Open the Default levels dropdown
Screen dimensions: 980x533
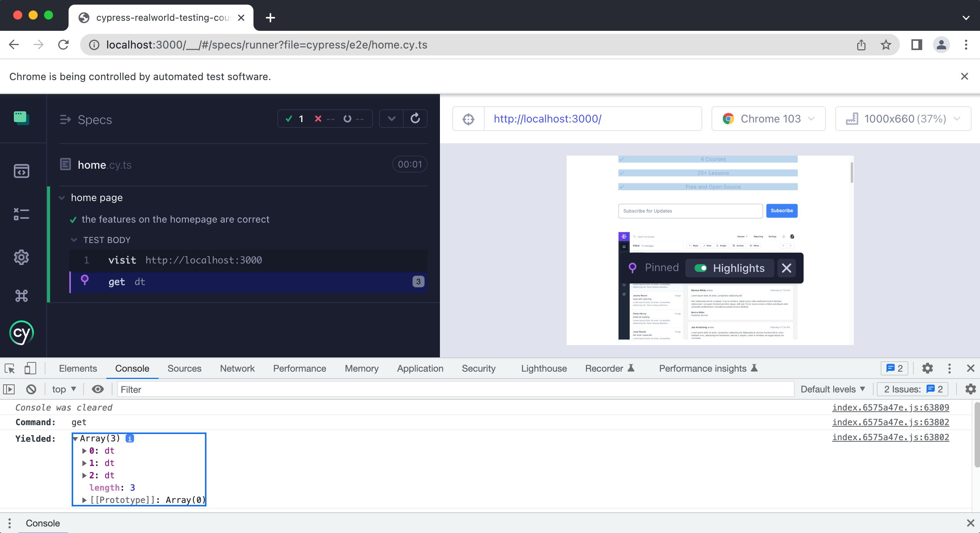pos(832,389)
